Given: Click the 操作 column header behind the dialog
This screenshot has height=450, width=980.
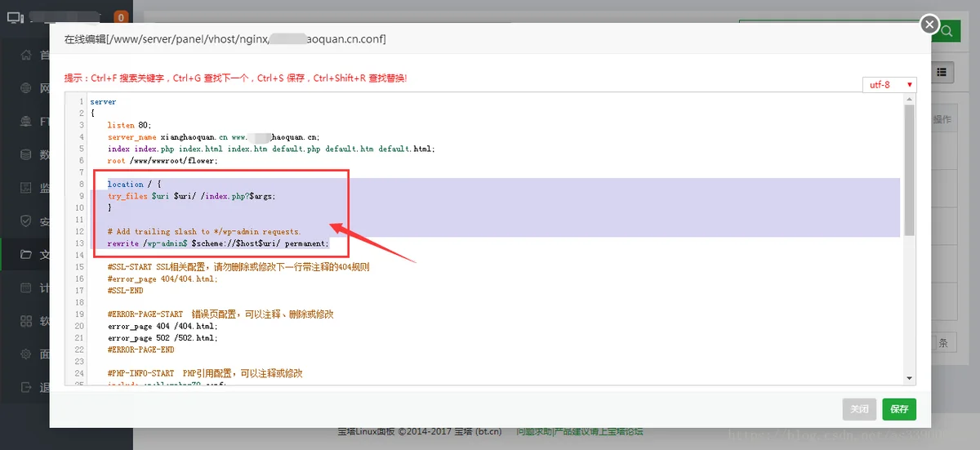Looking at the screenshot, I should coord(942,119).
